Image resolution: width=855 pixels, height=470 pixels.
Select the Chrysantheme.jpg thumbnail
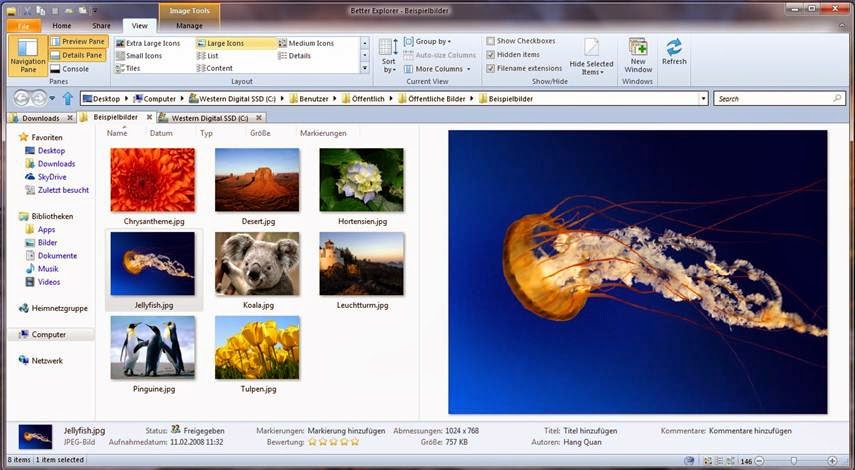pos(153,180)
